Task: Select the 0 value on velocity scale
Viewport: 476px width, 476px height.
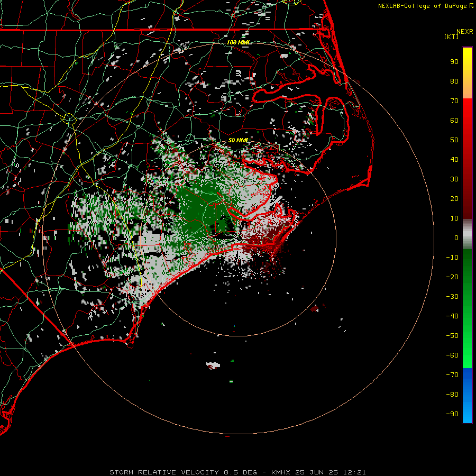Action: coord(456,238)
